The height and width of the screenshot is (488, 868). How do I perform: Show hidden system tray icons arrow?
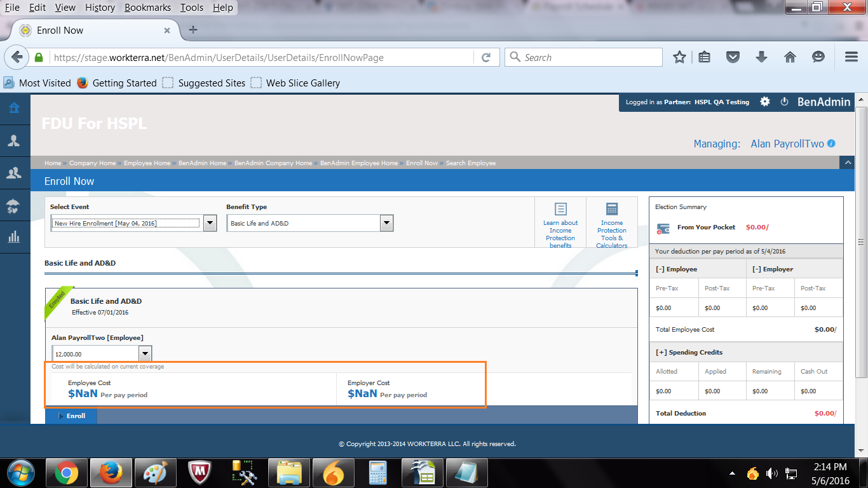pos(733,473)
